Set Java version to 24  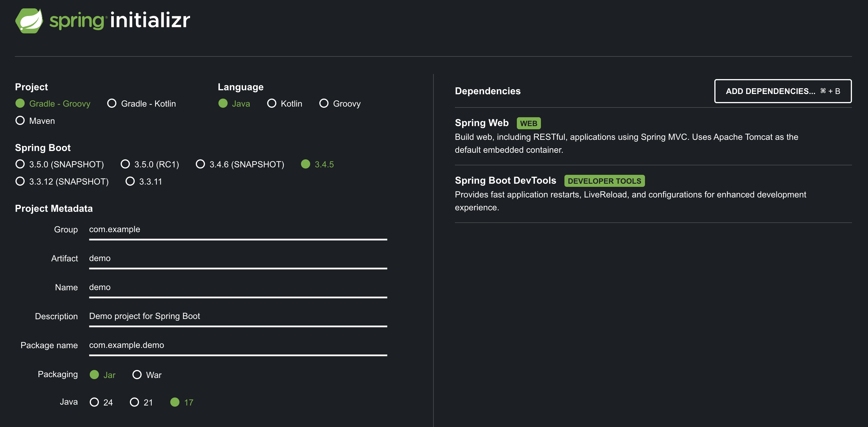[101, 402]
